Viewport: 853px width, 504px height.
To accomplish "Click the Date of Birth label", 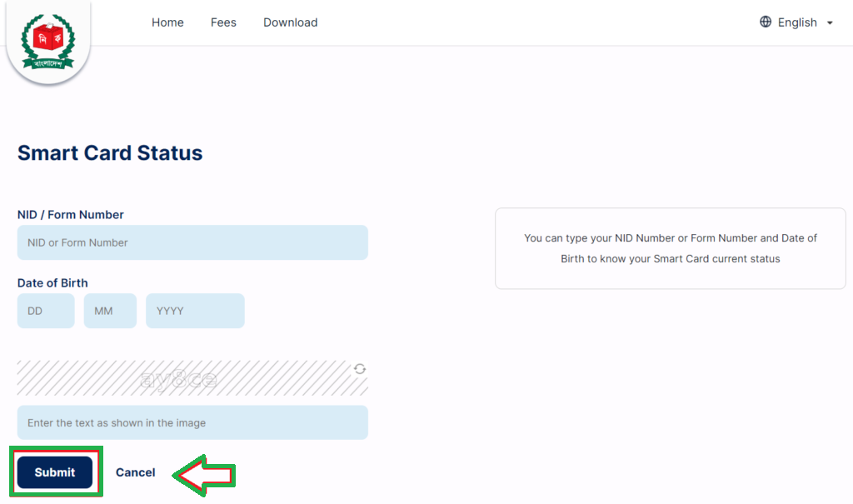I will (52, 283).
